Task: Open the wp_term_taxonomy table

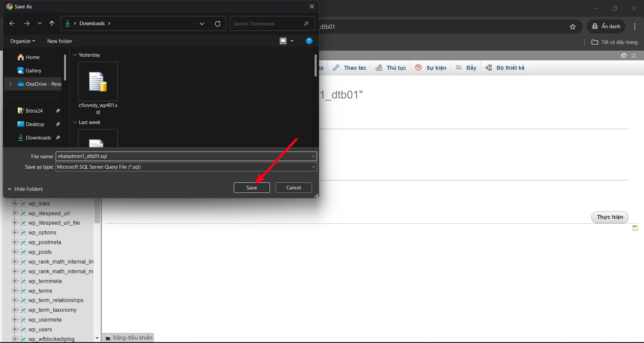Action: tap(52, 310)
